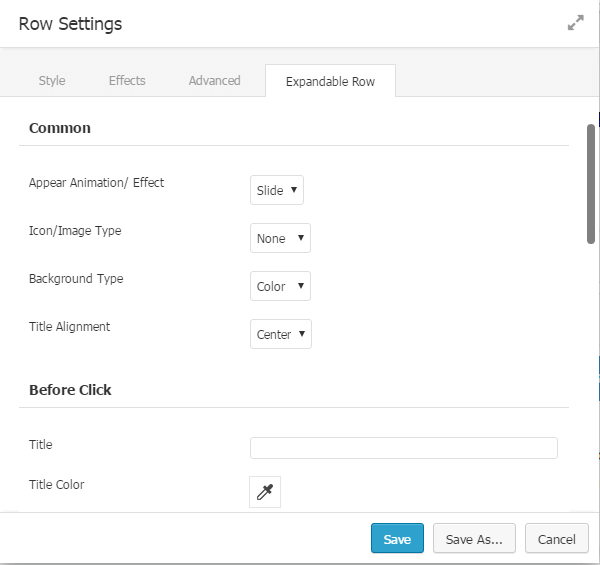Screen dimensions: 600x565
Task: Click the vertical scrollbar thumb
Action: tap(591, 185)
